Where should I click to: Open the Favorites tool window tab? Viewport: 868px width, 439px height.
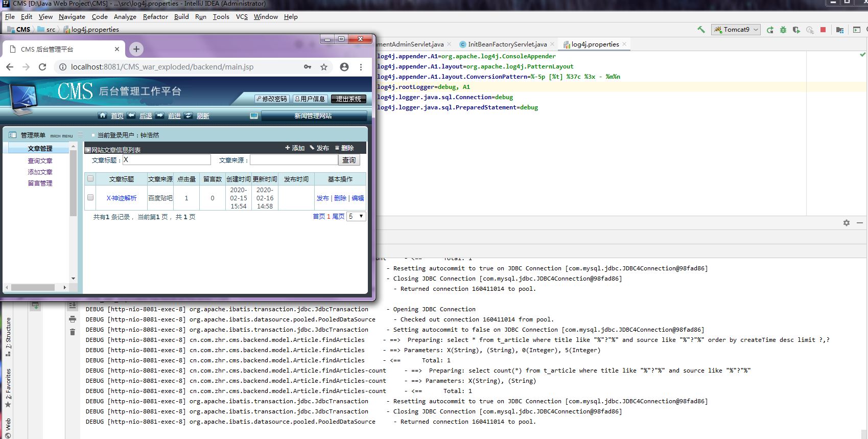[x=8, y=388]
